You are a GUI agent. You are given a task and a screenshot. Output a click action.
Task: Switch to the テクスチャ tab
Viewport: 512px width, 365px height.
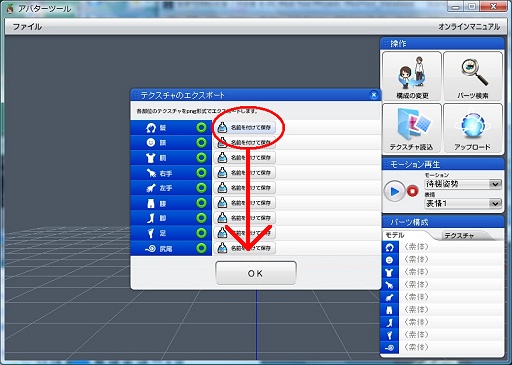(459, 236)
